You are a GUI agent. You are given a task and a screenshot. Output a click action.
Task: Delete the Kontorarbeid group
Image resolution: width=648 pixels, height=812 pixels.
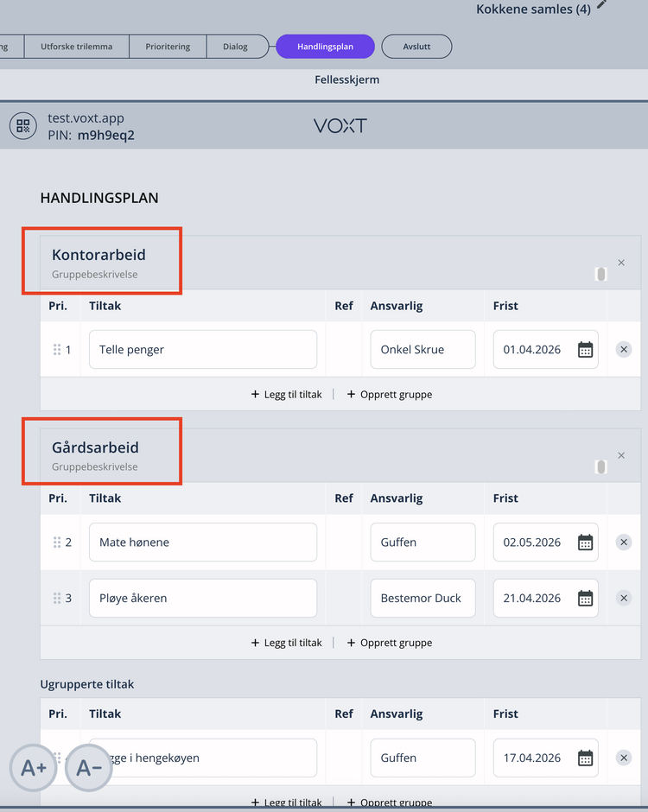[x=621, y=263]
